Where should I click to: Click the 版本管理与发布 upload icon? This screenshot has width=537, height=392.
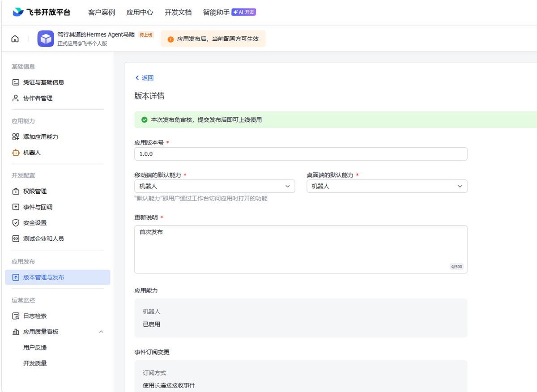click(16, 277)
